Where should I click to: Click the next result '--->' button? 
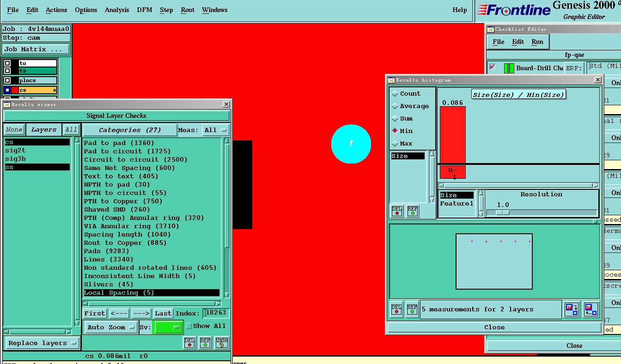click(x=141, y=314)
